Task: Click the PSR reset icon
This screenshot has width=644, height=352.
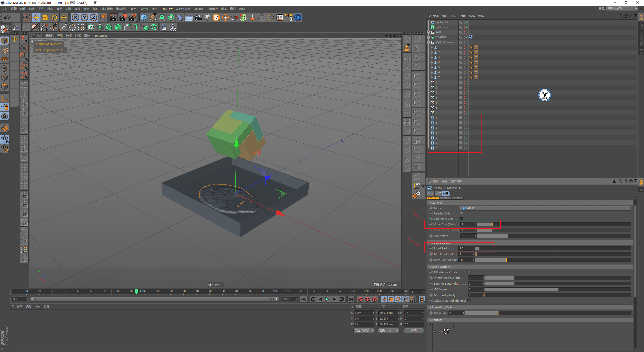Action: pyautogui.click(x=289, y=17)
